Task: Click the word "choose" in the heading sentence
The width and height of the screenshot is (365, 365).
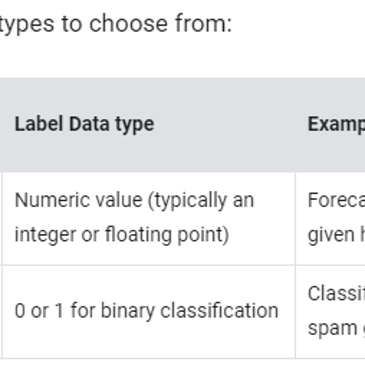Action: point(129,24)
